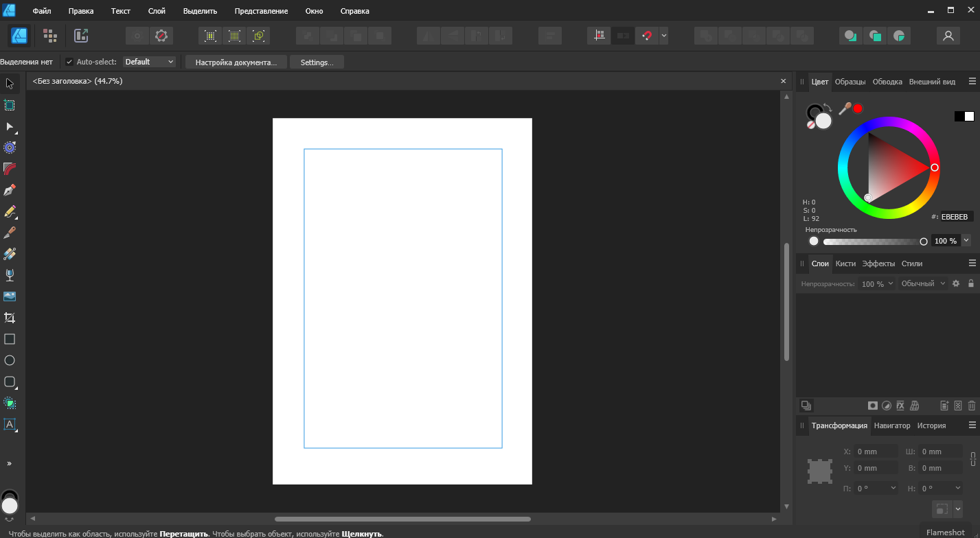The image size is (980, 538).
Task: Add a mask layer in Layers panel
Action: [873, 406]
